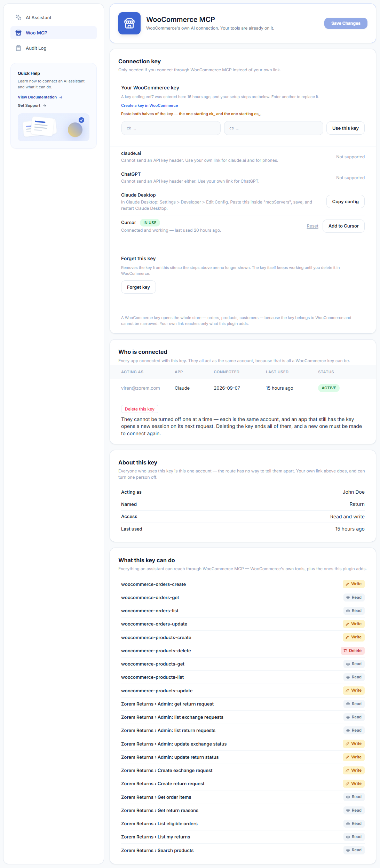Click the Add to Cursor button
The width and height of the screenshot is (380, 868).
coord(343,226)
